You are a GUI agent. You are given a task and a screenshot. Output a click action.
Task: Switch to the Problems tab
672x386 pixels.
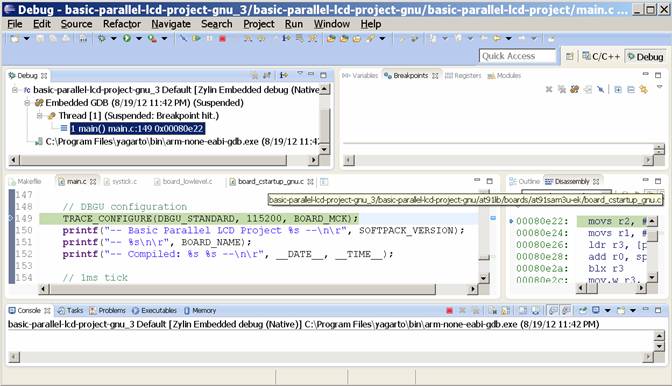[107, 310]
